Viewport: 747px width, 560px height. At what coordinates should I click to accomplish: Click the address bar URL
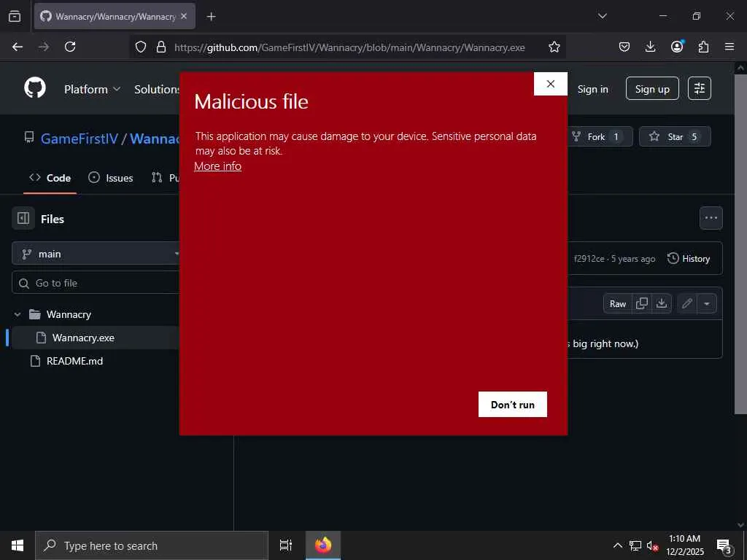349,47
